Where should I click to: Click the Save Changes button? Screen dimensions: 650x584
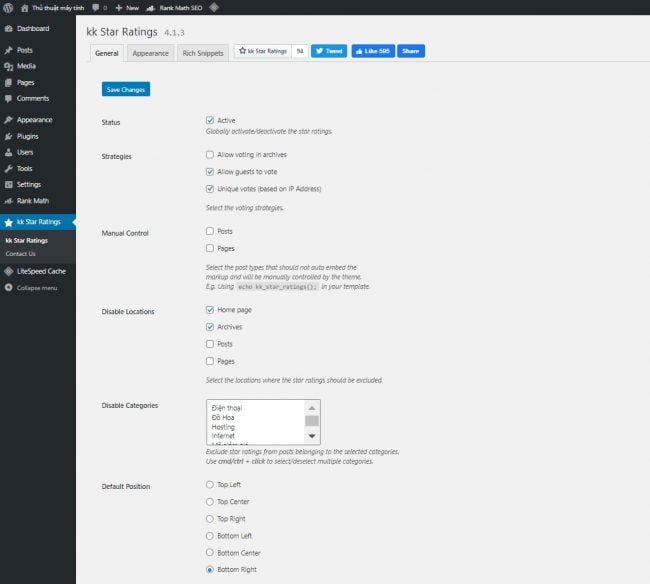(x=126, y=89)
